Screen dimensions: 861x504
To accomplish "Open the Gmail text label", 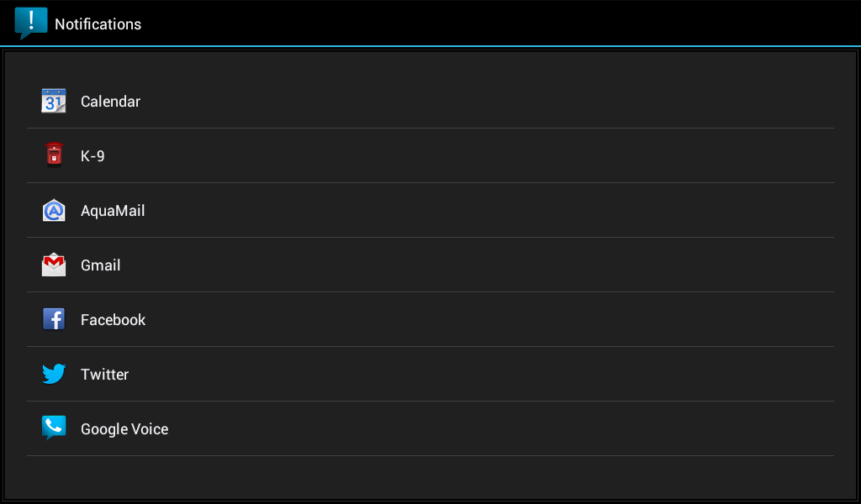I will pos(101,265).
